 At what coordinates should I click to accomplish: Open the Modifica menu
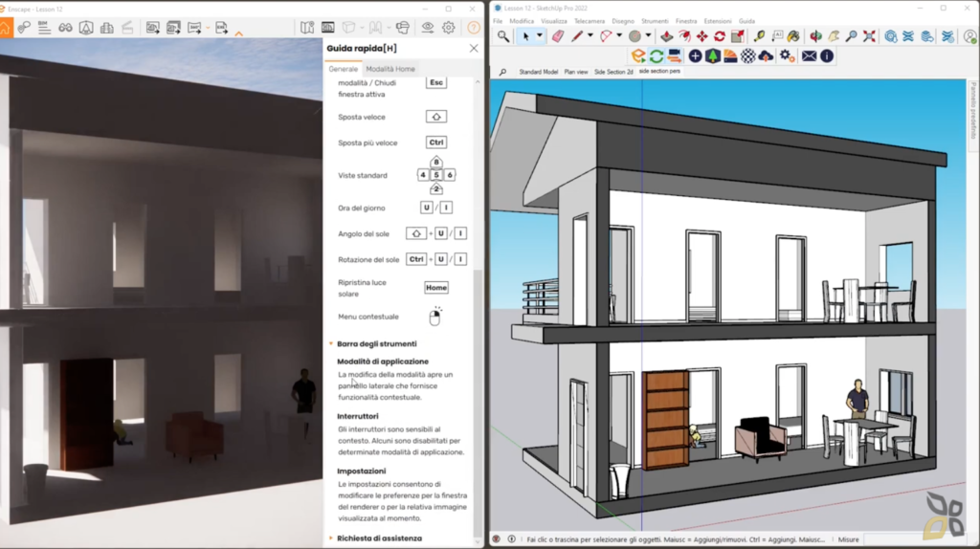point(522,21)
